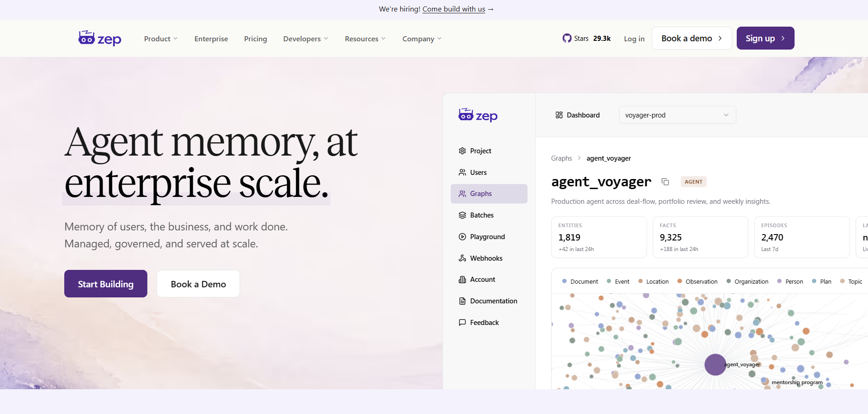This screenshot has width=868, height=414.
Task: Select Webhooks in dashboard sidebar
Action: (489, 258)
